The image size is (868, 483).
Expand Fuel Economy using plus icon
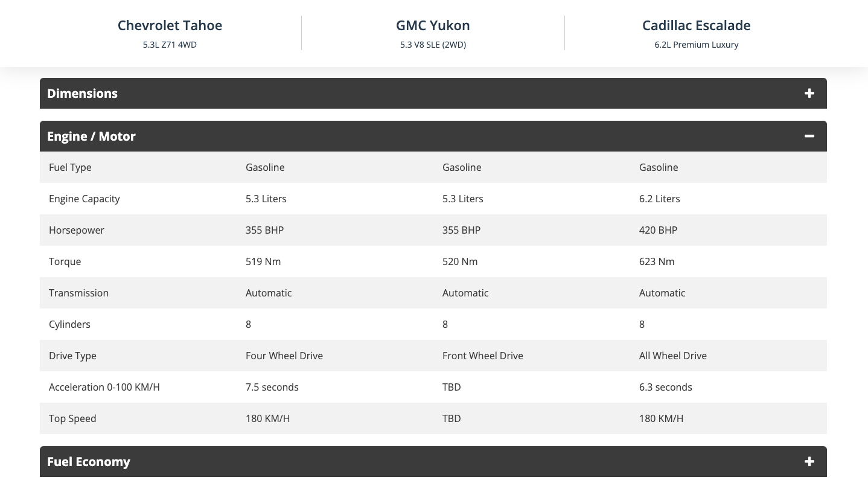click(809, 462)
